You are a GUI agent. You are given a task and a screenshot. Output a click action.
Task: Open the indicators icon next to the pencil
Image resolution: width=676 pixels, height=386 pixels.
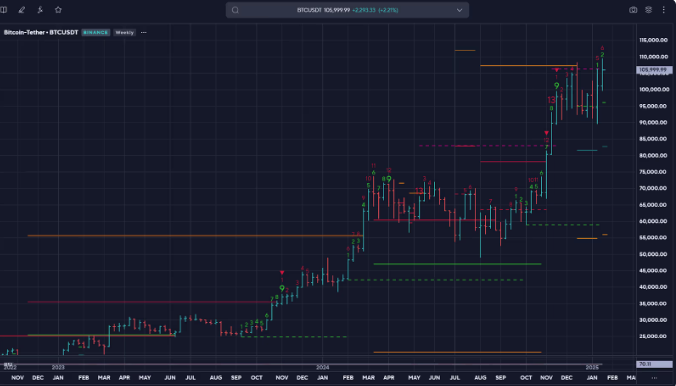[x=40, y=10]
